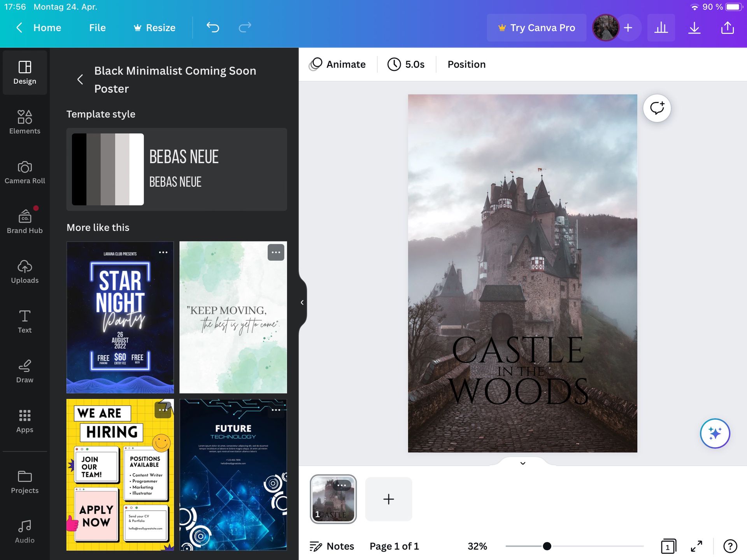The height and width of the screenshot is (560, 747).
Task: Add a collaborator with the plus icon
Action: click(x=628, y=28)
